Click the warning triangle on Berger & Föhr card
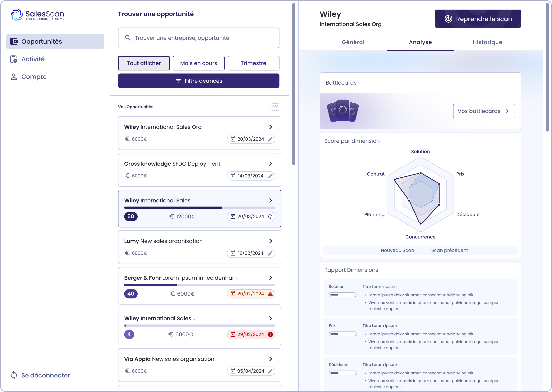This screenshot has width=552, height=392. pyautogui.click(x=270, y=294)
